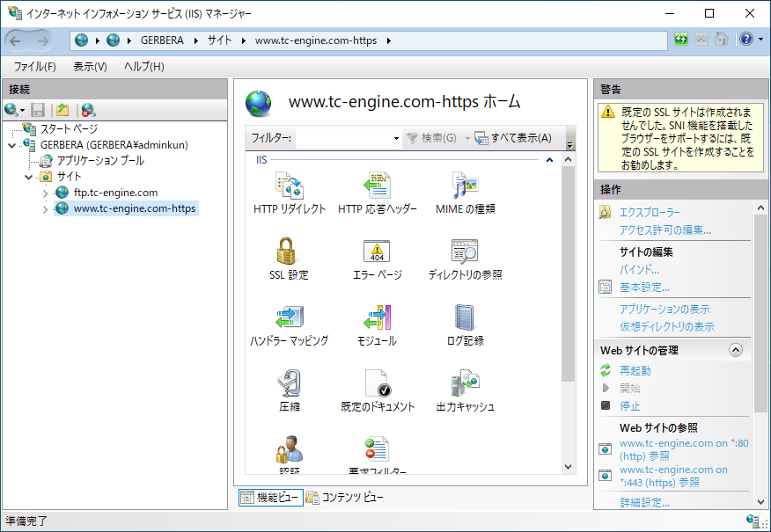The height and width of the screenshot is (532, 771).
Task: Open the 表示(V) menu
Action: (90, 67)
